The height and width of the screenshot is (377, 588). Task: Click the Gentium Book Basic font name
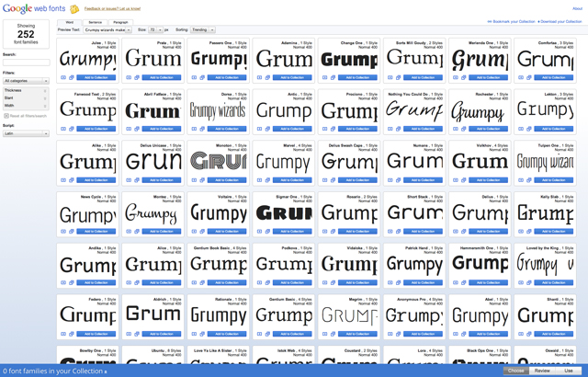[212, 248]
